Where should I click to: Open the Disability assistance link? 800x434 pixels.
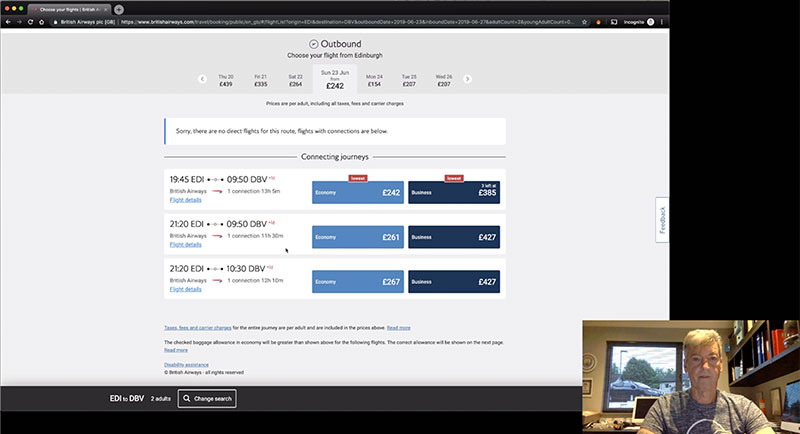pyautogui.click(x=186, y=365)
